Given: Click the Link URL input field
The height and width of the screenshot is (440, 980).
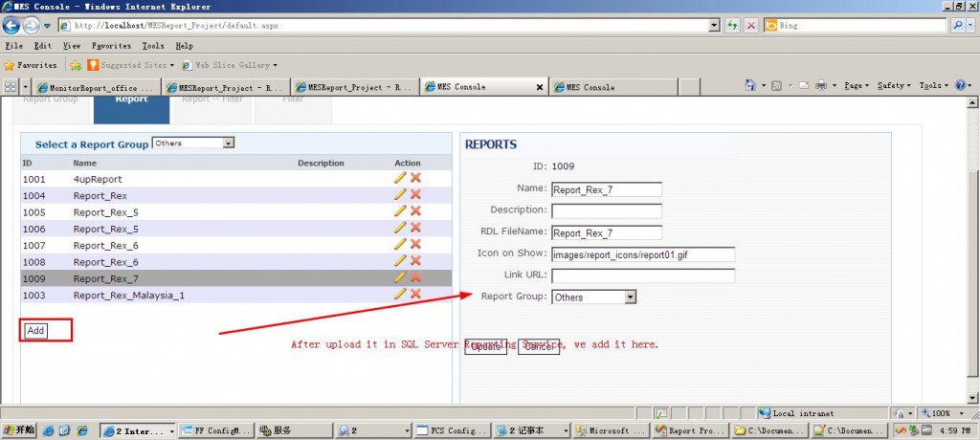Looking at the screenshot, I should [643, 275].
